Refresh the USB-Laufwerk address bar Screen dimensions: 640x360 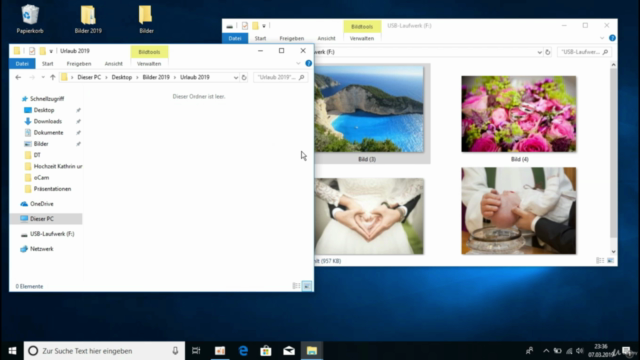tap(548, 52)
